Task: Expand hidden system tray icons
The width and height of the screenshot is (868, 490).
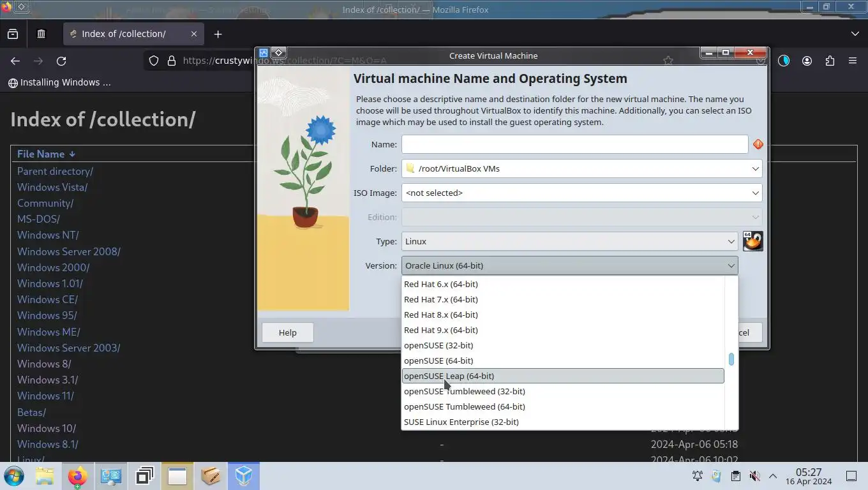Action: 772,476
